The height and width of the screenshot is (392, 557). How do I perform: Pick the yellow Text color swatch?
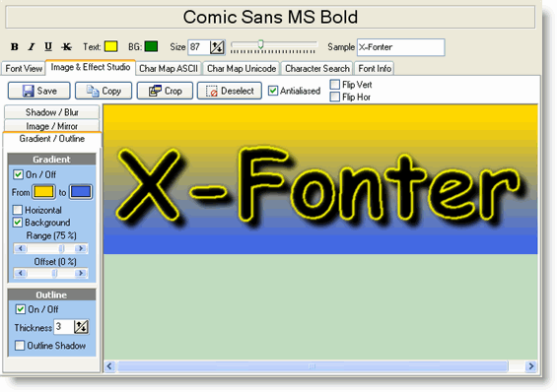[x=111, y=46]
